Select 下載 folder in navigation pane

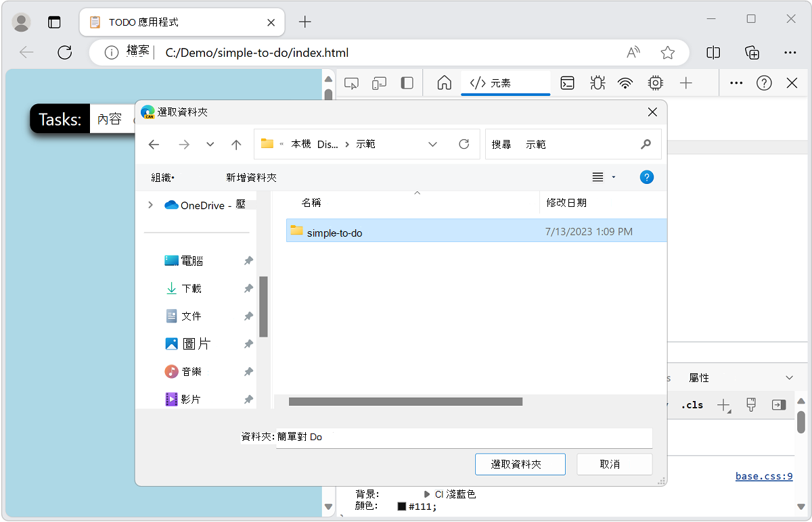(x=183, y=289)
